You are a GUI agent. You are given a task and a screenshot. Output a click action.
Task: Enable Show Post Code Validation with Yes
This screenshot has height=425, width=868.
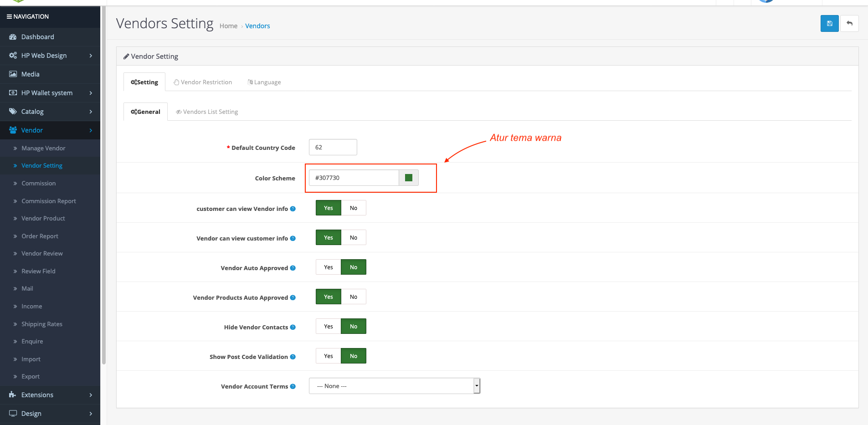[x=328, y=356]
